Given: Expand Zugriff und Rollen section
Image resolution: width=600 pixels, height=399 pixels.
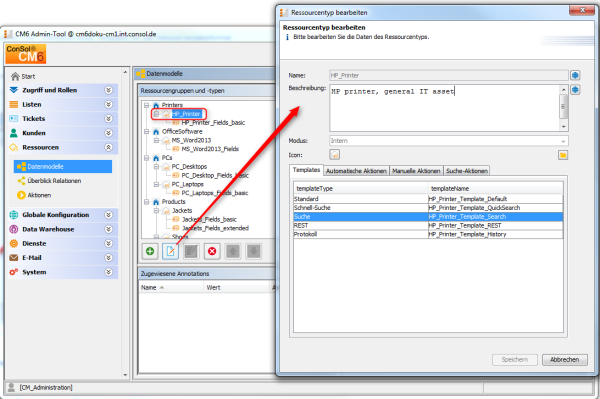Looking at the screenshot, I should [109, 90].
